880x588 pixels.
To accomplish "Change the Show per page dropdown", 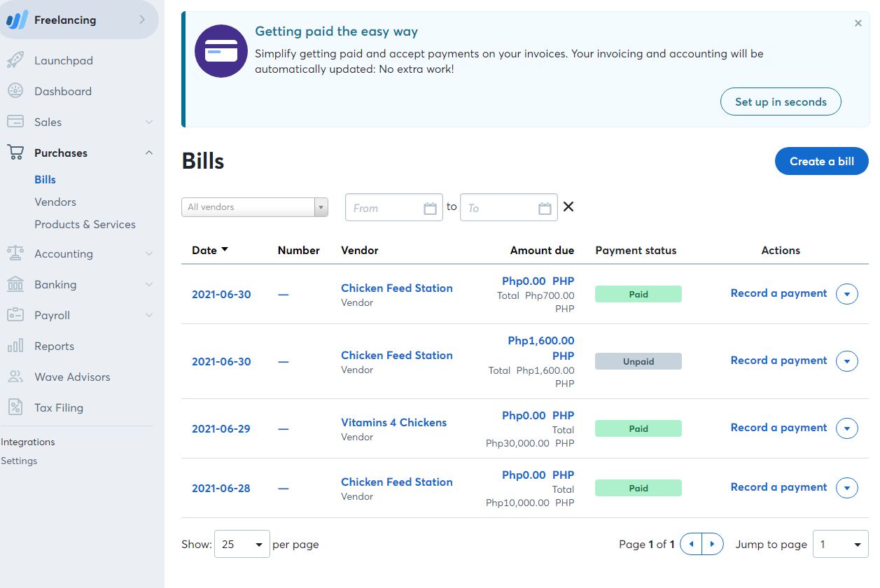I will coord(242,544).
